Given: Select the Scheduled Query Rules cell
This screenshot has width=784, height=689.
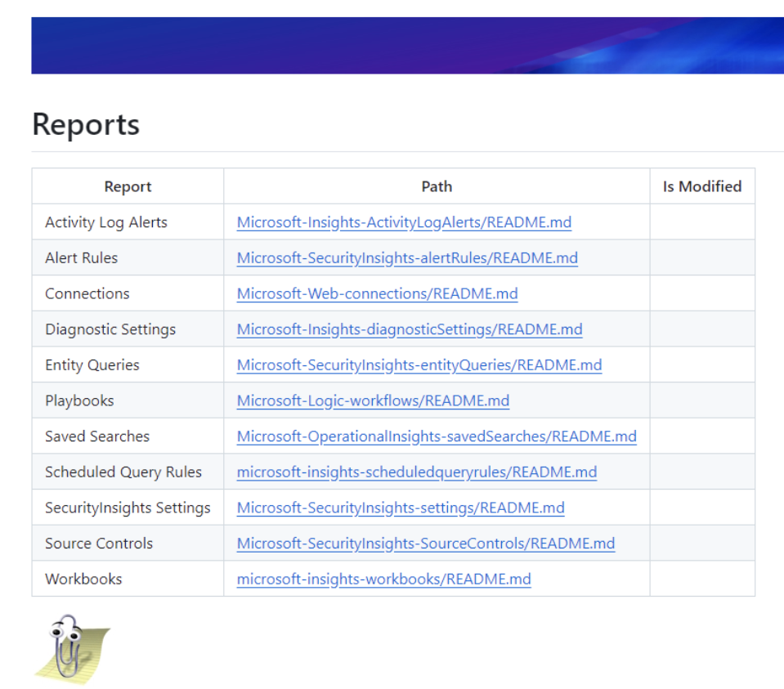Looking at the screenshot, I should point(128,472).
